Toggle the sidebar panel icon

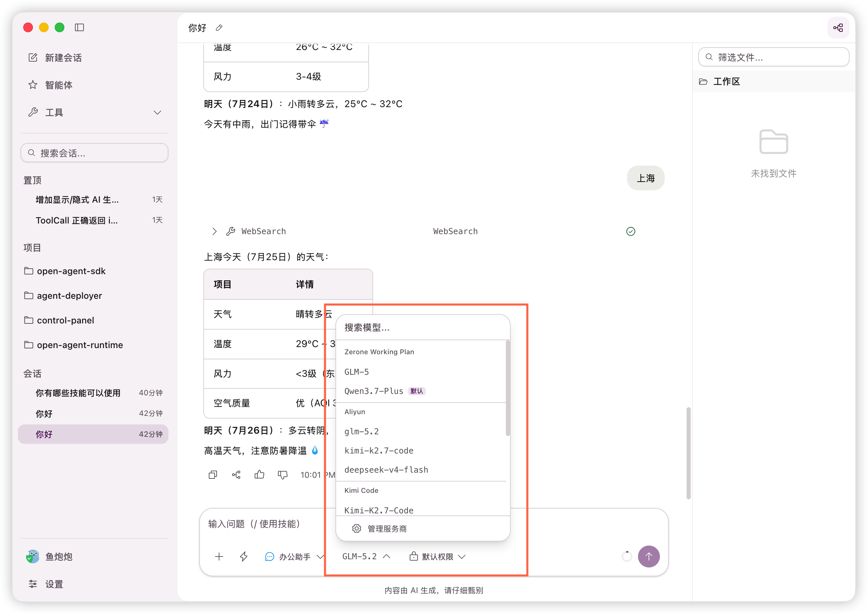(79, 27)
